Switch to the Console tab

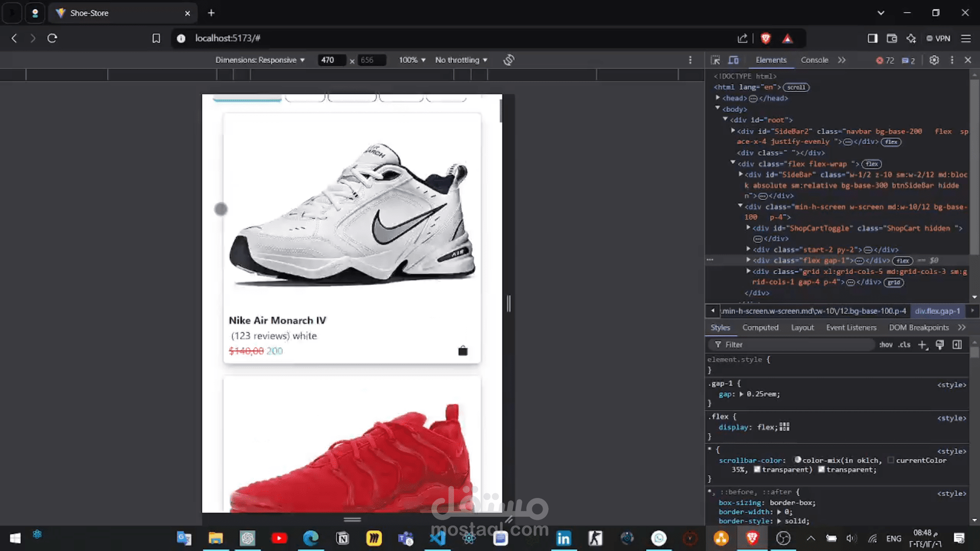(x=814, y=60)
